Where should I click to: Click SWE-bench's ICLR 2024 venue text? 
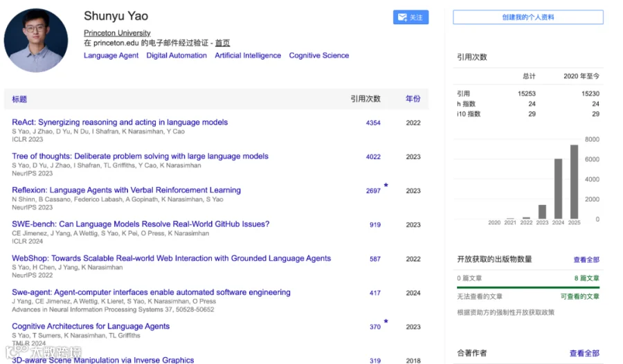28,242
